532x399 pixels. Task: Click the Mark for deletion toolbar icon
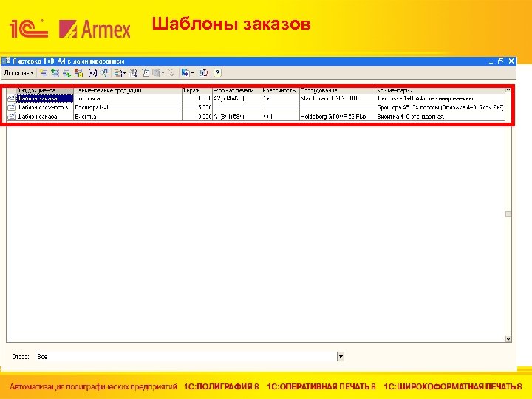79,72
